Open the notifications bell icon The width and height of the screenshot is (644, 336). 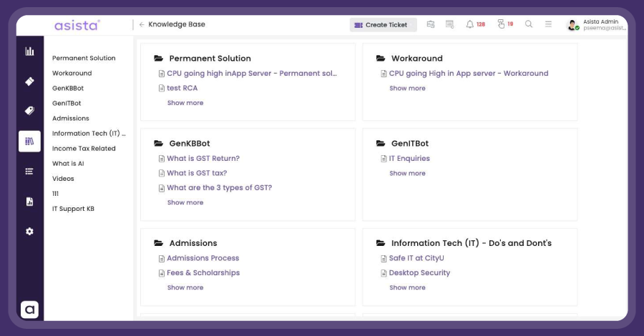469,24
